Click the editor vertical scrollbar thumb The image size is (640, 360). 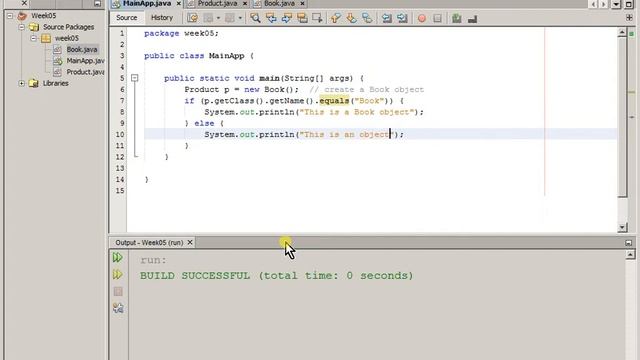click(x=622, y=117)
